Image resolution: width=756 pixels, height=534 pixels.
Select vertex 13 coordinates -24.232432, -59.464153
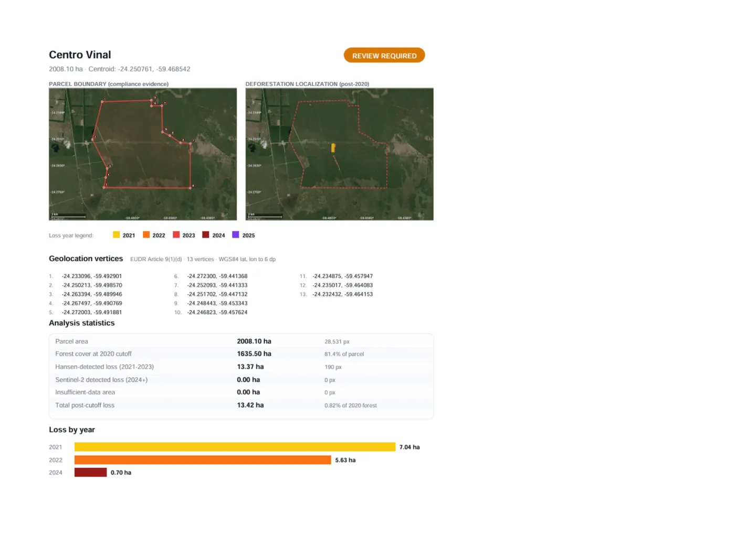tap(343, 294)
